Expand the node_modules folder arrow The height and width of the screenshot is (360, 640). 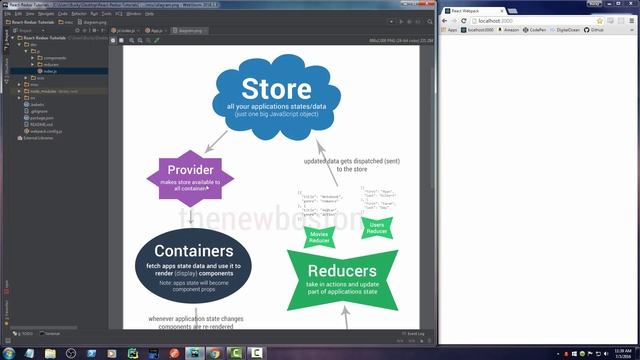(19, 91)
